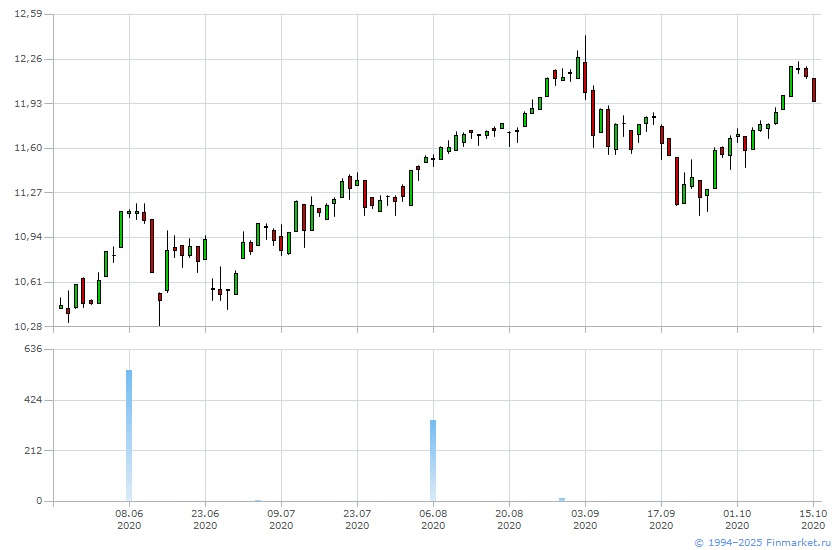Image resolution: width=840 pixels, height=550 pixels.
Task: Click the small volume bar near 03.09 2020
Action: [562, 500]
